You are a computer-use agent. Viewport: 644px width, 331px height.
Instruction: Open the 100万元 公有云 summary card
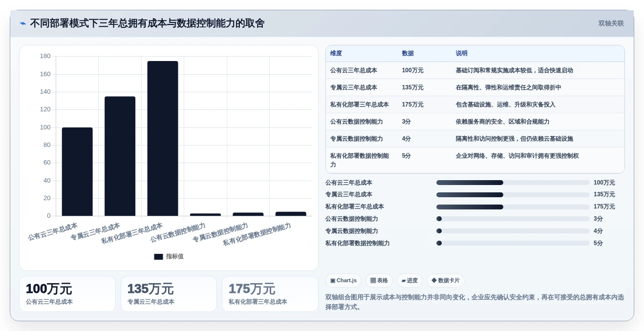[67, 294]
